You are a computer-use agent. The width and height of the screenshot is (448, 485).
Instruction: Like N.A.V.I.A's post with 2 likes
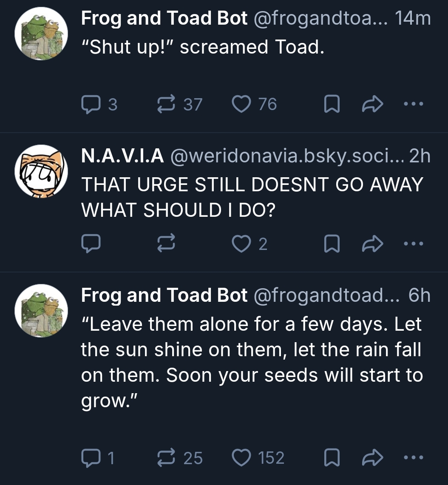point(241,244)
